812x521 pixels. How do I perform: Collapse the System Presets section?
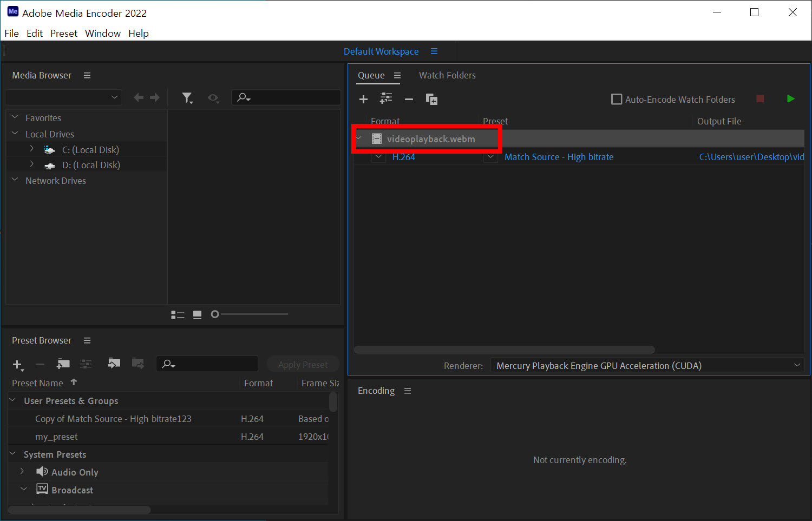click(x=12, y=453)
